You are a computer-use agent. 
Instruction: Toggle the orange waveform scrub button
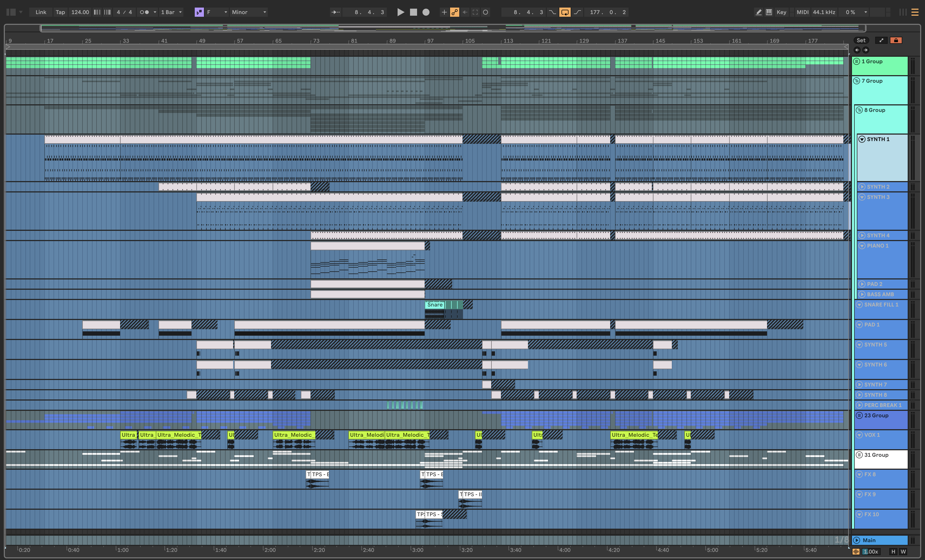pyautogui.click(x=856, y=551)
